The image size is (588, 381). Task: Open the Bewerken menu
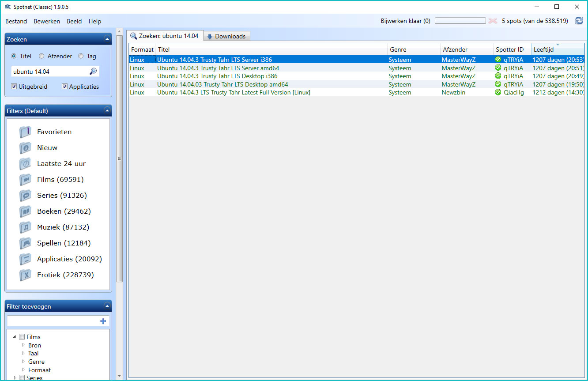[47, 21]
